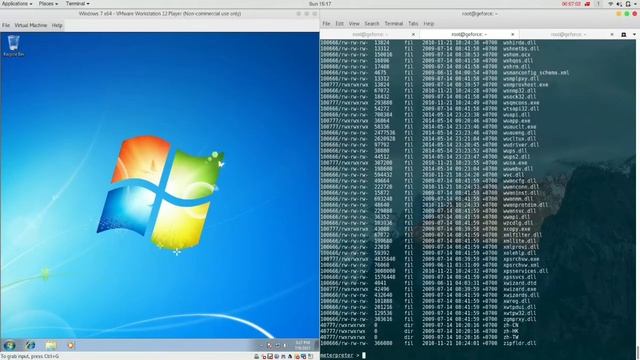Close the third terminal tab
The image size is (640, 360).
(612, 35)
